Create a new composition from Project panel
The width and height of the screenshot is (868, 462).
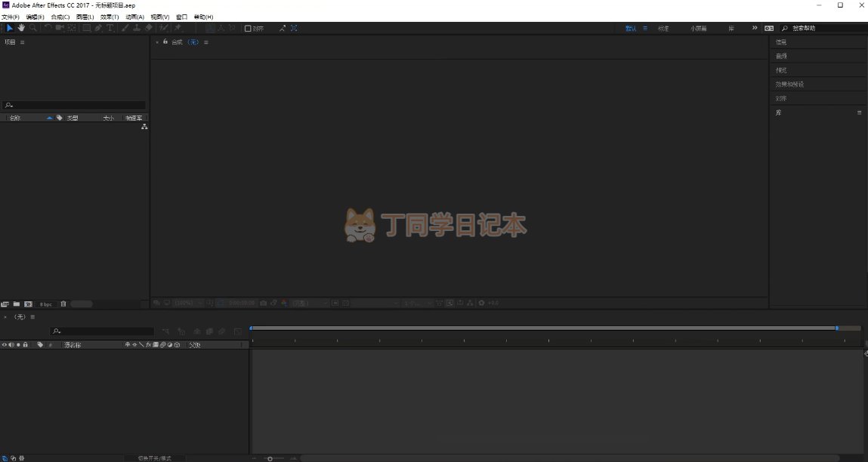(x=28, y=304)
